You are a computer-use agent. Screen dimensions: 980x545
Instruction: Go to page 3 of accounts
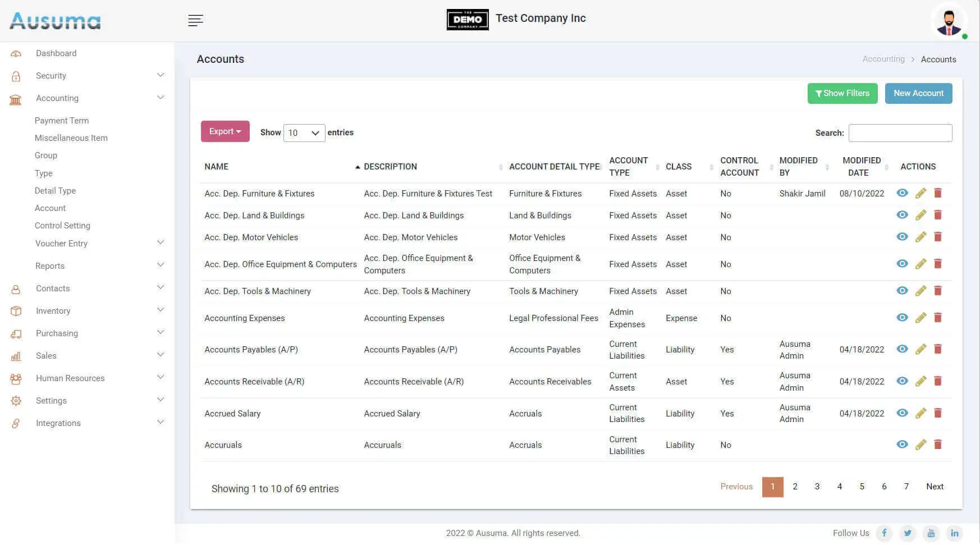[817, 487]
